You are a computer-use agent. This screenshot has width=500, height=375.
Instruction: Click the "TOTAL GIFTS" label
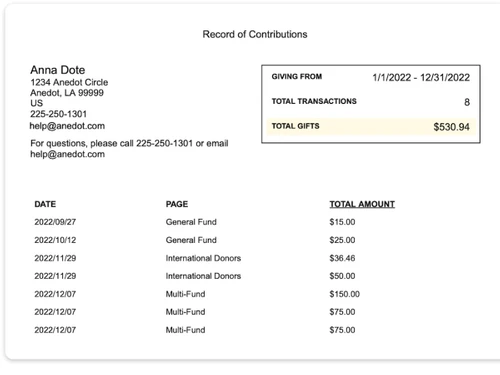coord(295,126)
